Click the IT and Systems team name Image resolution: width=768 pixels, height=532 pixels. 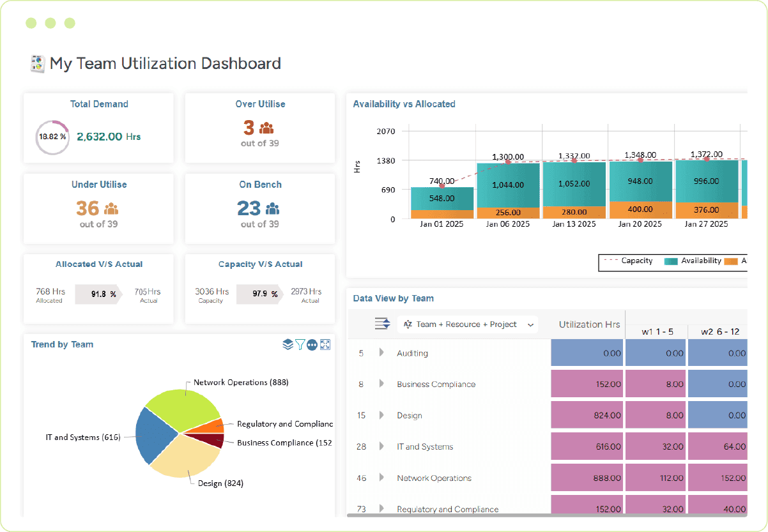(x=425, y=446)
